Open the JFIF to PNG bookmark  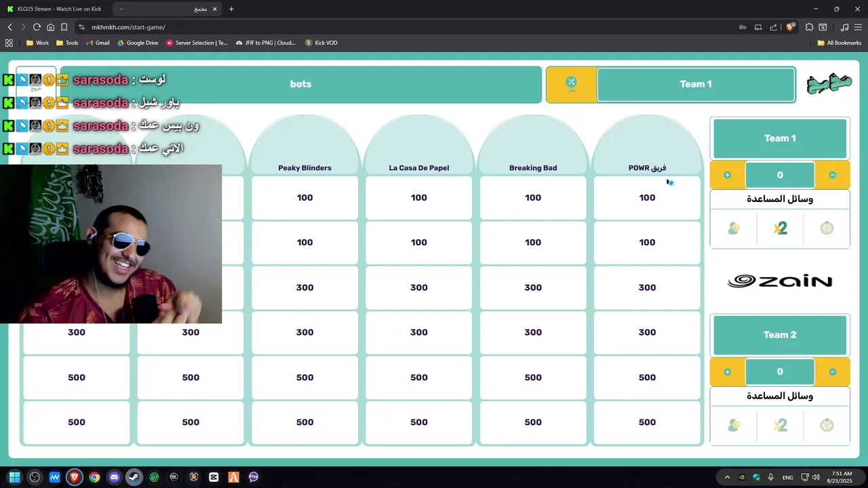click(266, 43)
